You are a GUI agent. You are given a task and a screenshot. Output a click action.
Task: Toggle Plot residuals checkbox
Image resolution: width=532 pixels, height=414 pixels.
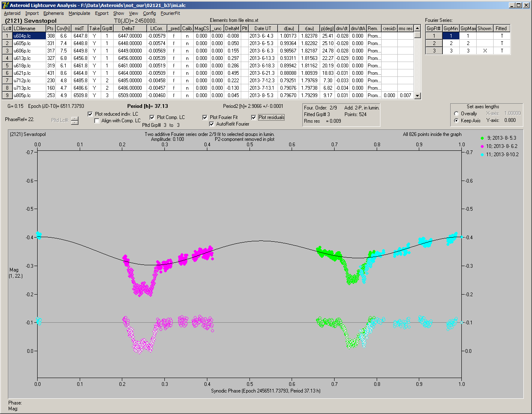(254, 117)
